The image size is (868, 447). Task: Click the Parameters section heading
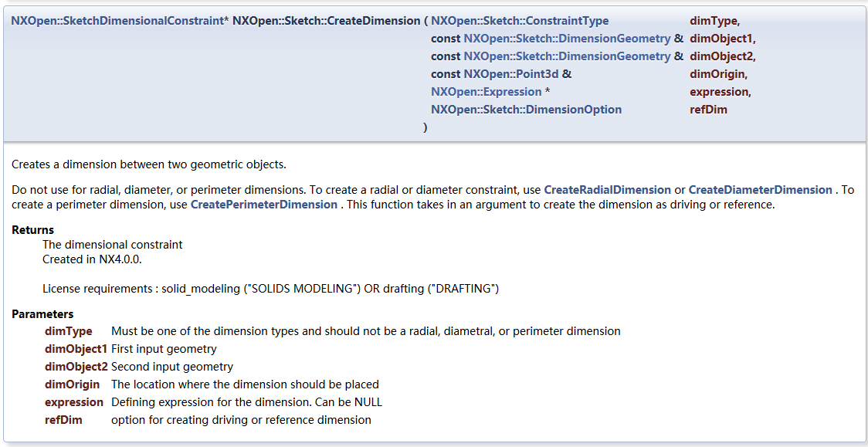tap(42, 314)
